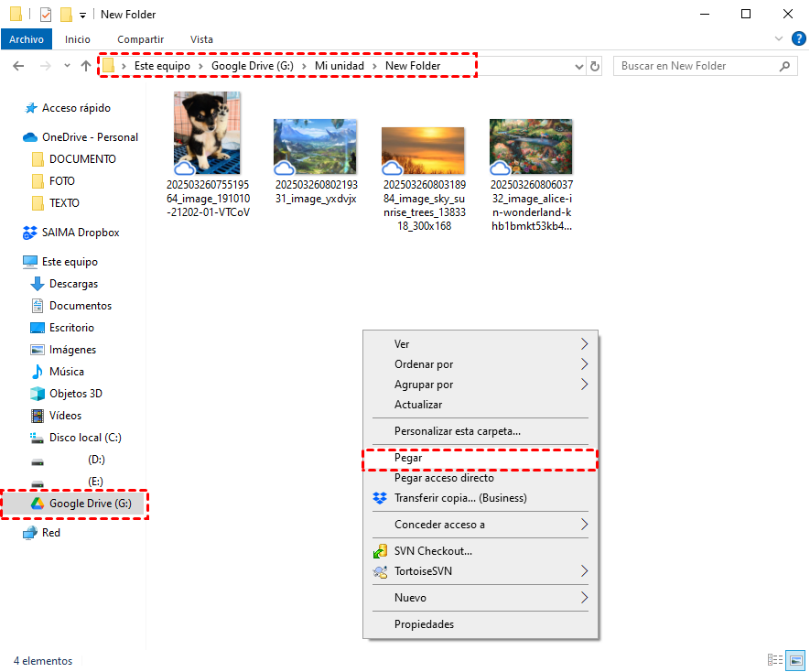Choose 'Pegar acceso directo' menu entry
The width and height of the screenshot is (810, 672).
(481, 478)
